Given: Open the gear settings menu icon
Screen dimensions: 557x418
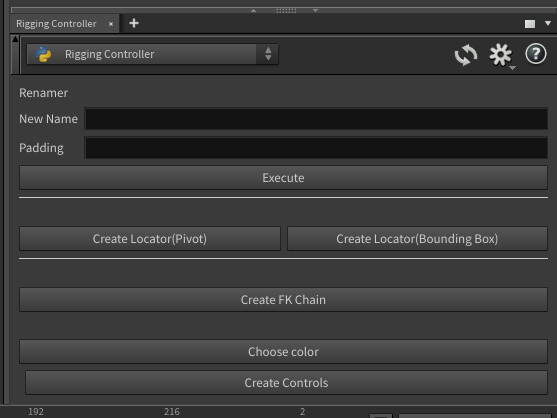Looking at the screenshot, I should (501, 55).
